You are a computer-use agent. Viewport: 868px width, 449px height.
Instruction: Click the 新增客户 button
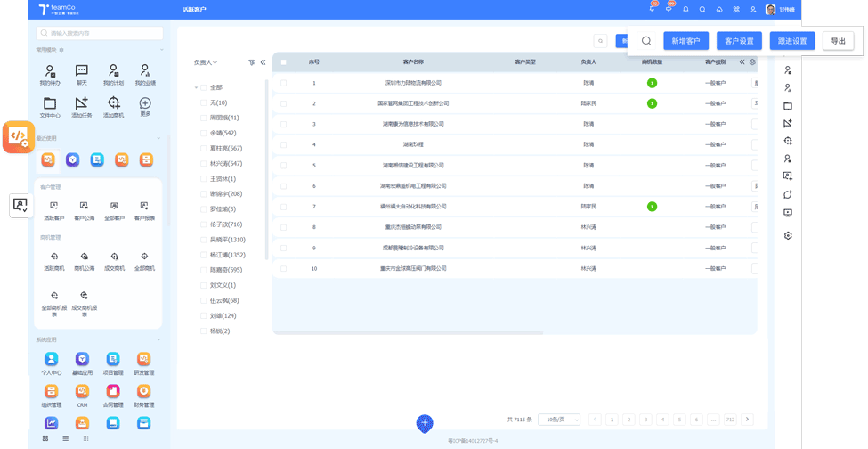click(685, 41)
